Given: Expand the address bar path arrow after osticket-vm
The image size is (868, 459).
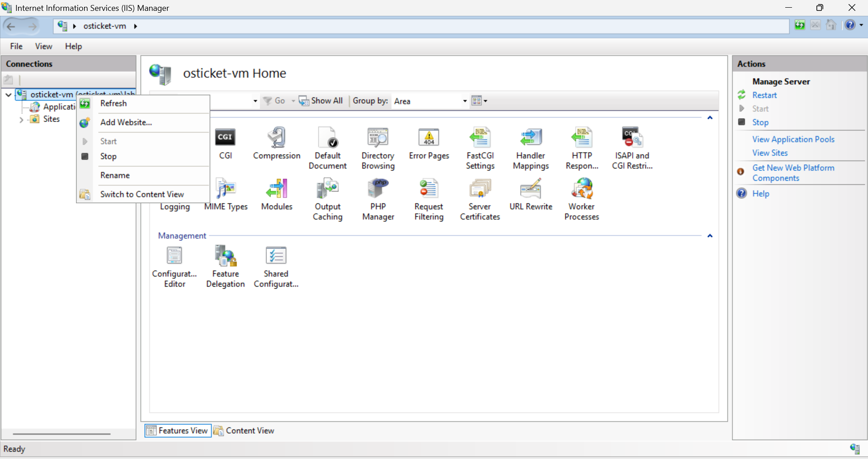Looking at the screenshot, I should [135, 26].
